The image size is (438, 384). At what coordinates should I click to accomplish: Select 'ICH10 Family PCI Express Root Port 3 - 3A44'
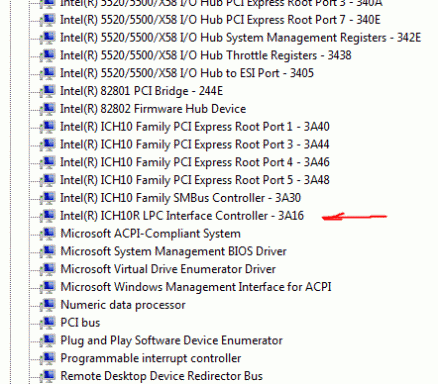click(195, 145)
